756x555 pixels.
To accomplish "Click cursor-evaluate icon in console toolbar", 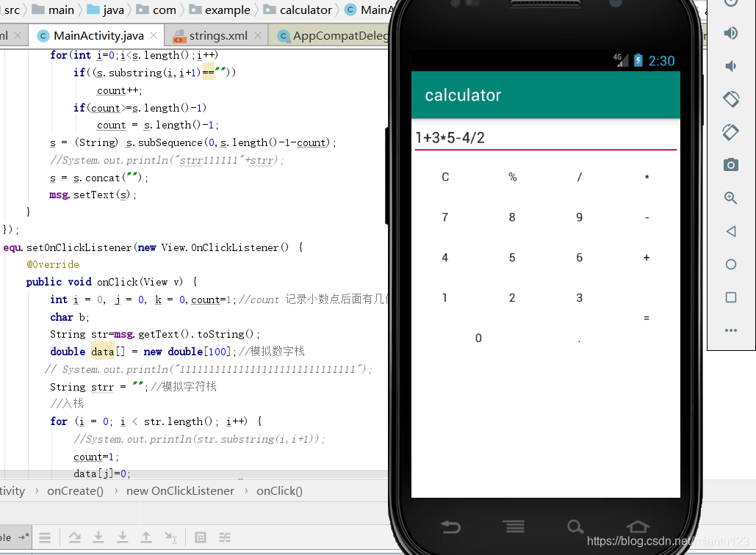I will [170, 537].
